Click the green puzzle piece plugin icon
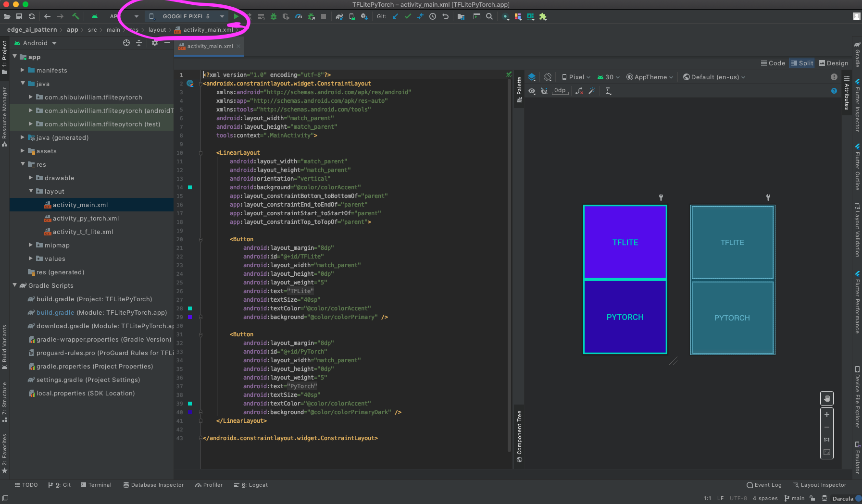This screenshot has height=504, width=862. (x=543, y=16)
